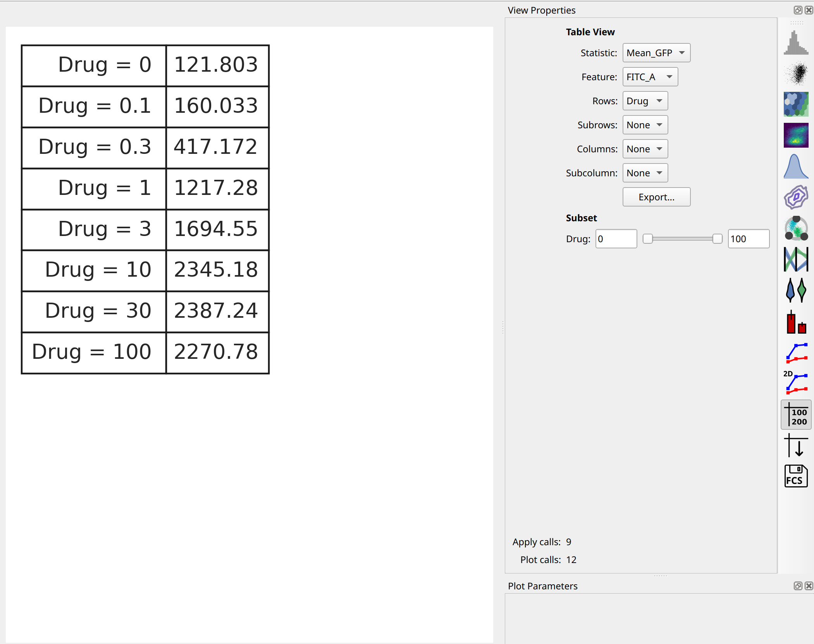Select the 2D kernel density contour icon
This screenshot has width=814, height=644.
click(x=796, y=197)
